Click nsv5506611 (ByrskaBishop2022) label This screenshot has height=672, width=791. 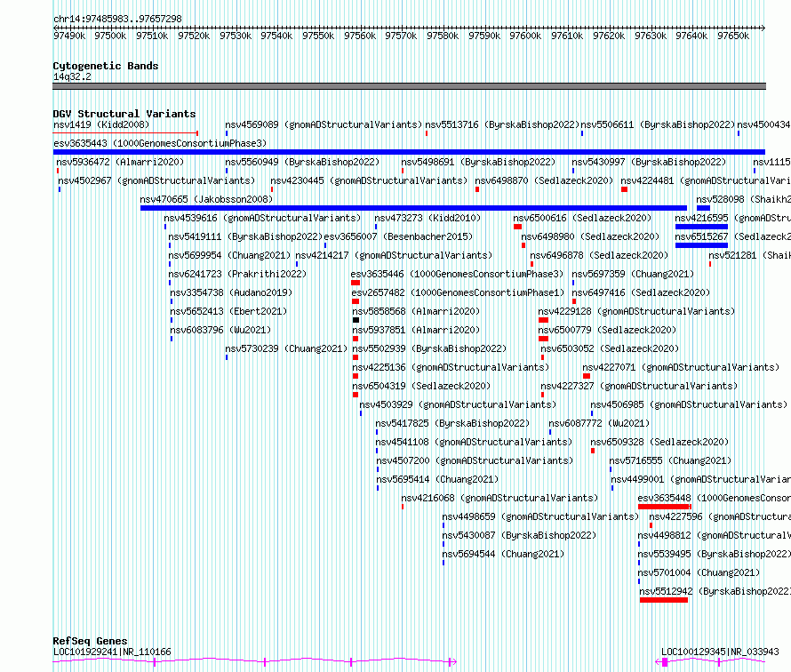658,124
